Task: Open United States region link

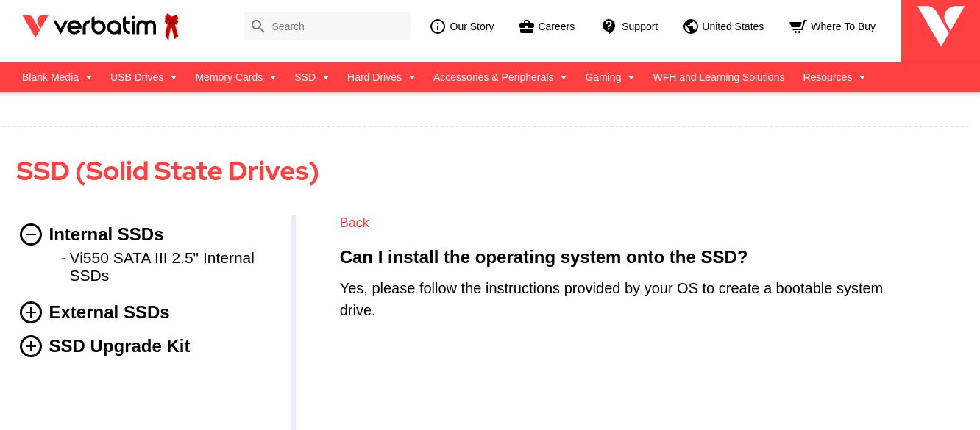Action: pyautogui.click(x=733, y=26)
